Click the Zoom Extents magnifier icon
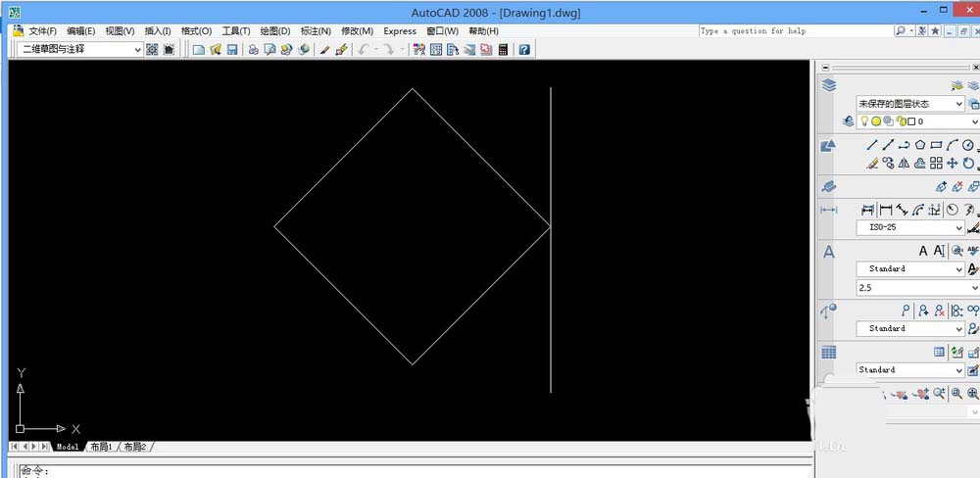Screen dimensions: 980x478 pyautogui.click(x=972, y=394)
